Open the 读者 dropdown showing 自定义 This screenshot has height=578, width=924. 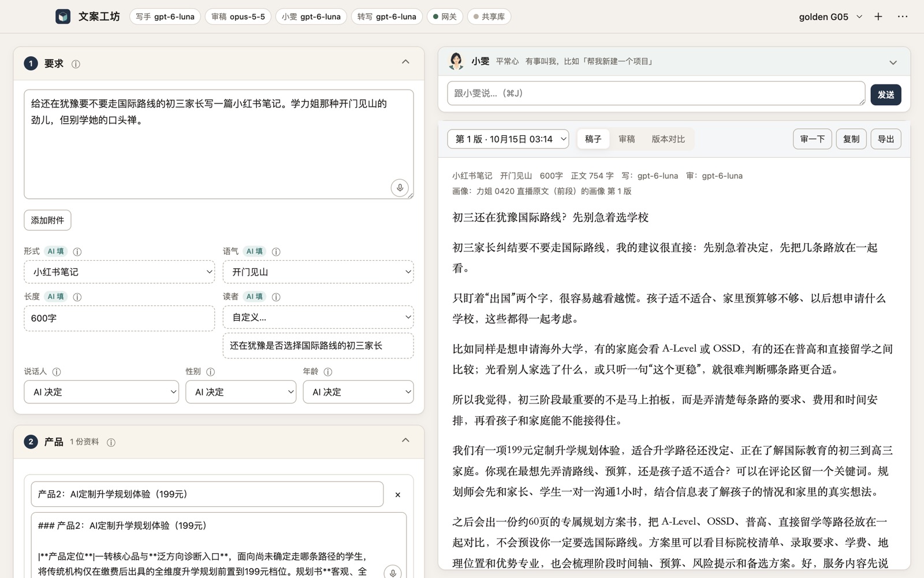(x=318, y=317)
